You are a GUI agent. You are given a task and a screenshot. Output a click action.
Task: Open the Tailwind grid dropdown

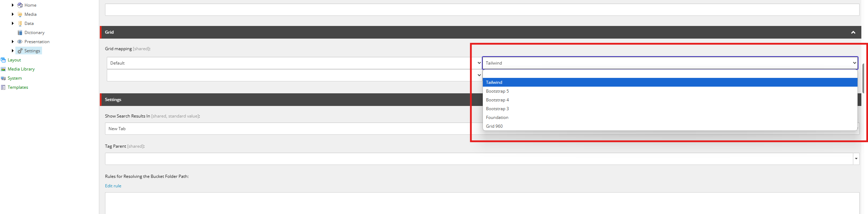[670, 63]
